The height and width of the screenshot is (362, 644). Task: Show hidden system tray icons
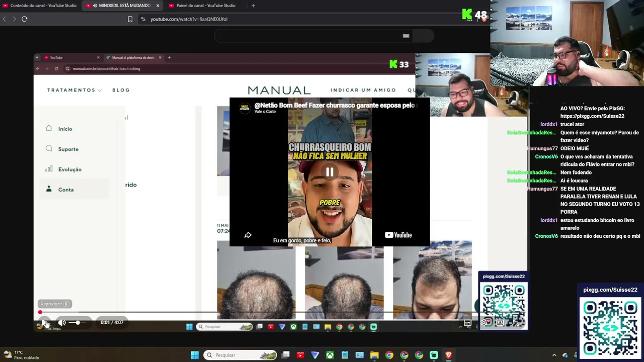tap(554, 355)
